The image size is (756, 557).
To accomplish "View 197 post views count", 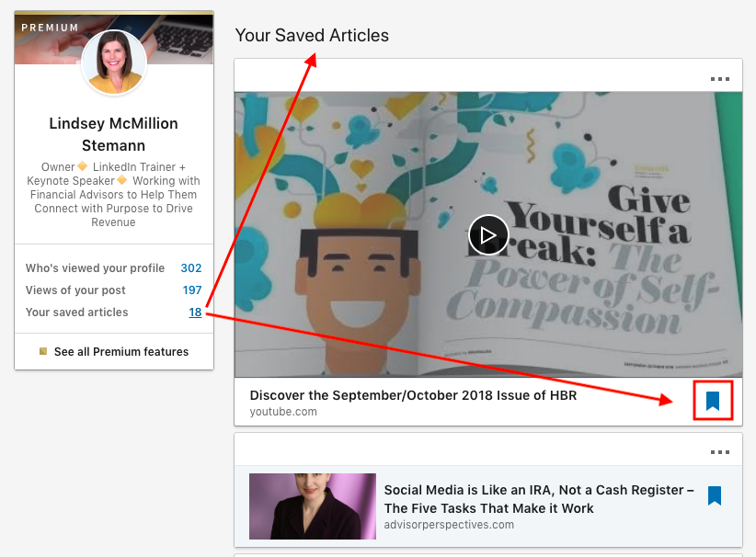I will click(192, 290).
